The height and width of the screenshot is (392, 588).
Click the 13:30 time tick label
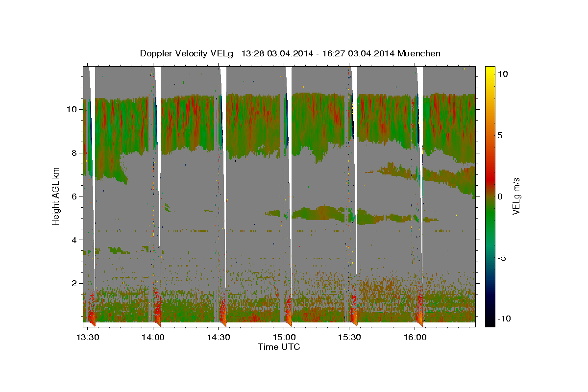click(88, 337)
